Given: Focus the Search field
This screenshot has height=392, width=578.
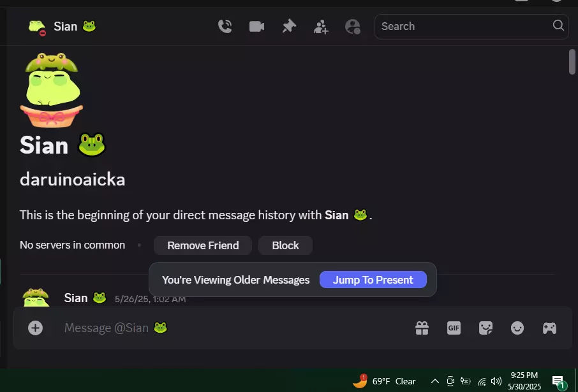Looking at the screenshot, I should pos(471,27).
